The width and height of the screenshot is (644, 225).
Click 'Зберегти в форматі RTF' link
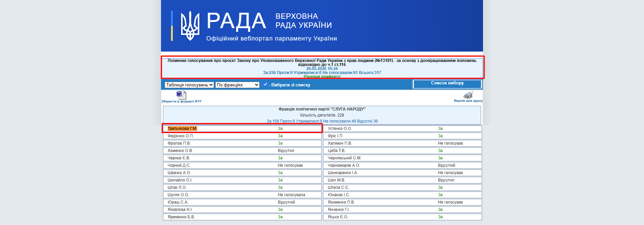pos(181,101)
